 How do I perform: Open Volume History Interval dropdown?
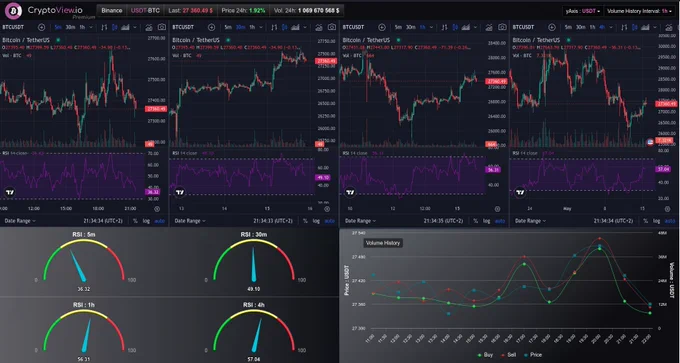[640, 11]
